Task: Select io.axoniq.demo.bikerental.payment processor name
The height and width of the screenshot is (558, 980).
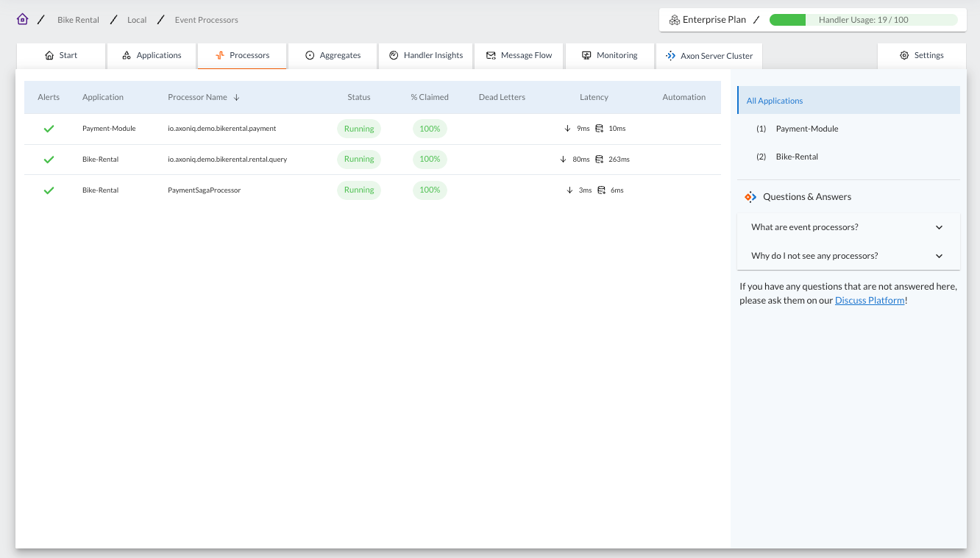Action: (x=222, y=129)
